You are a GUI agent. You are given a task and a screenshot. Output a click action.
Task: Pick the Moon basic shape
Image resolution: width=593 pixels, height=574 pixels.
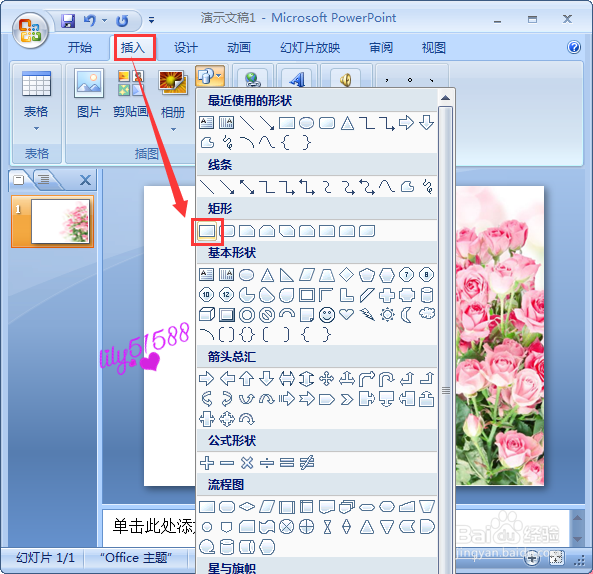tap(407, 314)
